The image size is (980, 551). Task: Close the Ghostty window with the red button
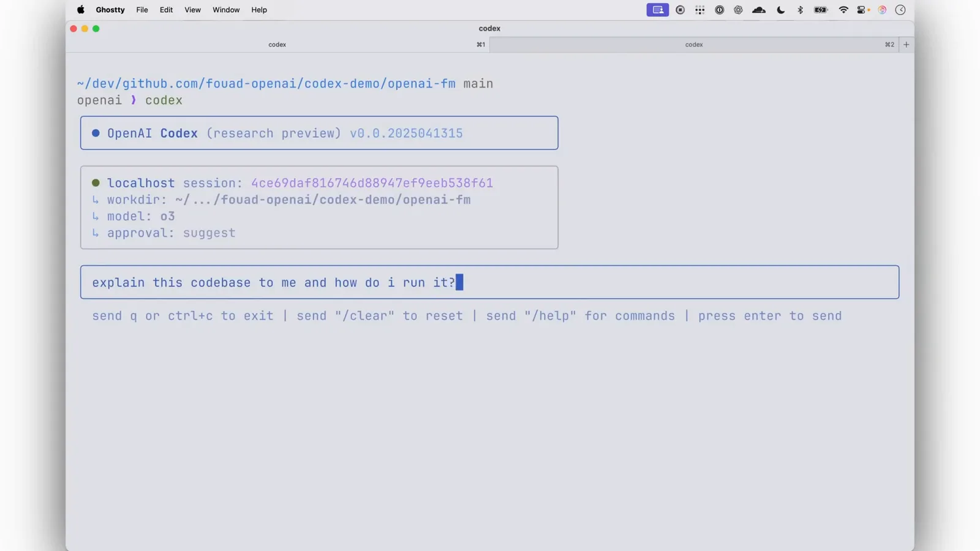[73, 29]
